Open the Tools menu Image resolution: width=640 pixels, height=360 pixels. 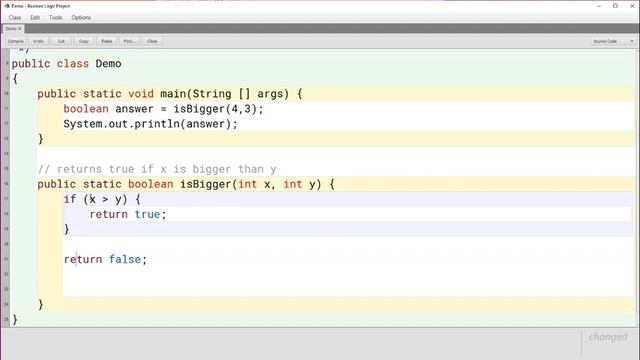(56, 18)
